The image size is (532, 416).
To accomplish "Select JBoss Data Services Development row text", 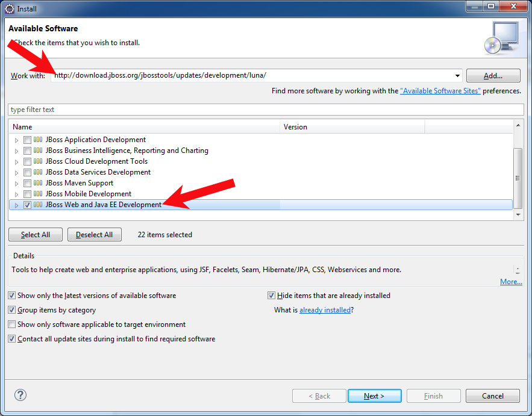I will point(98,172).
